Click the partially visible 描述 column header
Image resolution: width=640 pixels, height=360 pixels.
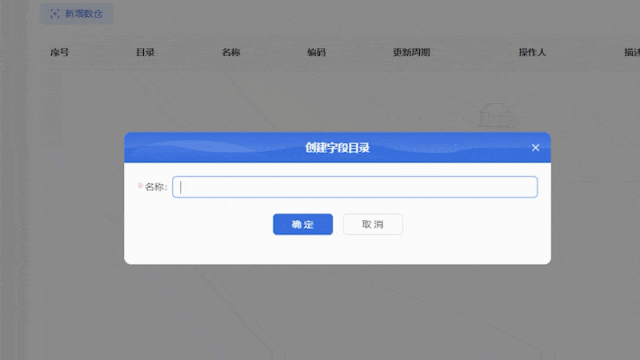[x=632, y=52]
